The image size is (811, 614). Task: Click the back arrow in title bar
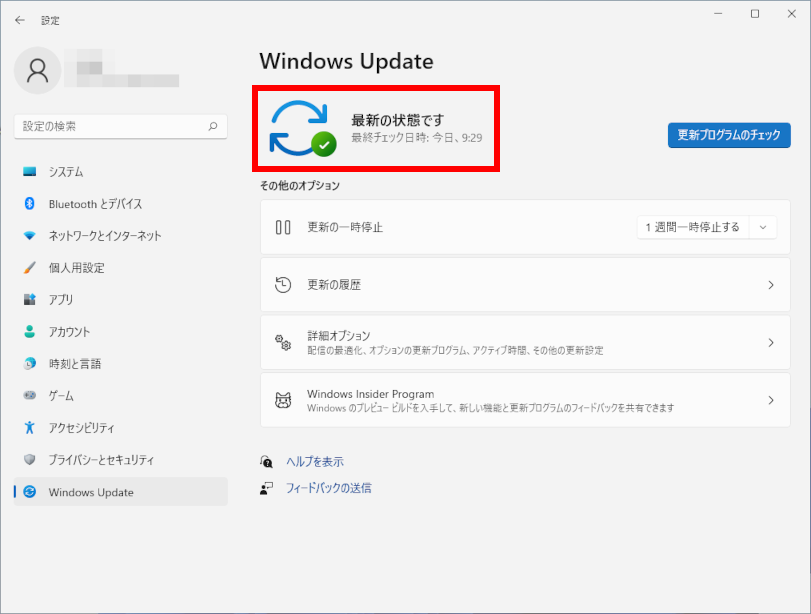coord(20,20)
